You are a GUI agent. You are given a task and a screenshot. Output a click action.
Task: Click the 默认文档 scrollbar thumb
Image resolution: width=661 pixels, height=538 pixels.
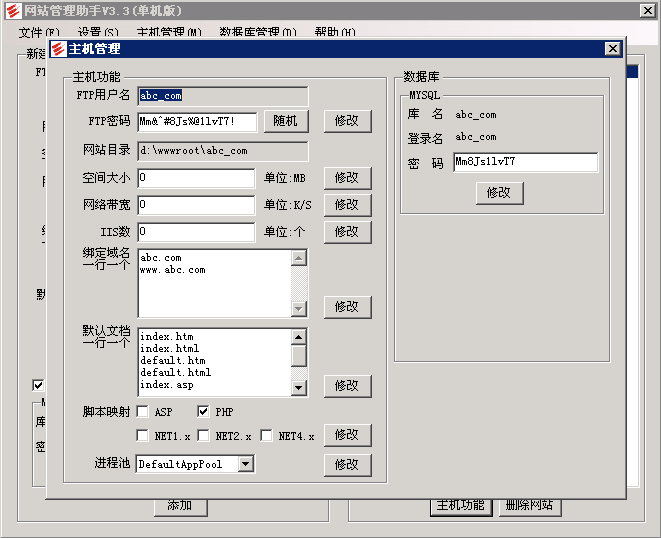coord(298,355)
